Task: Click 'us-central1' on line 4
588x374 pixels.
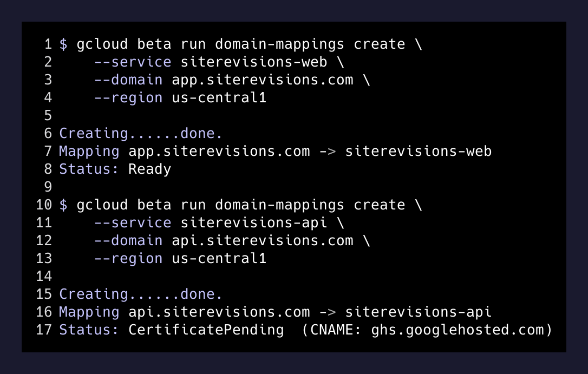Action: tap(219, 98)
